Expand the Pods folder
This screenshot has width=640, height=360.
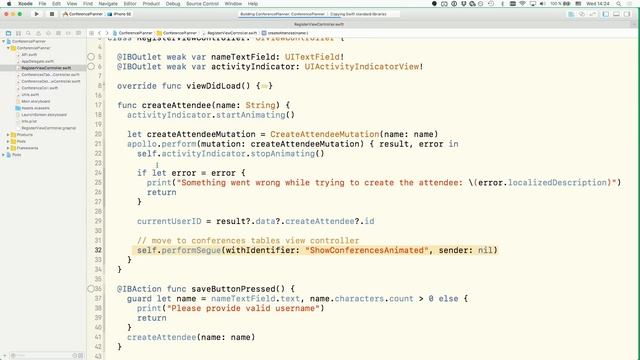point(8,141)
